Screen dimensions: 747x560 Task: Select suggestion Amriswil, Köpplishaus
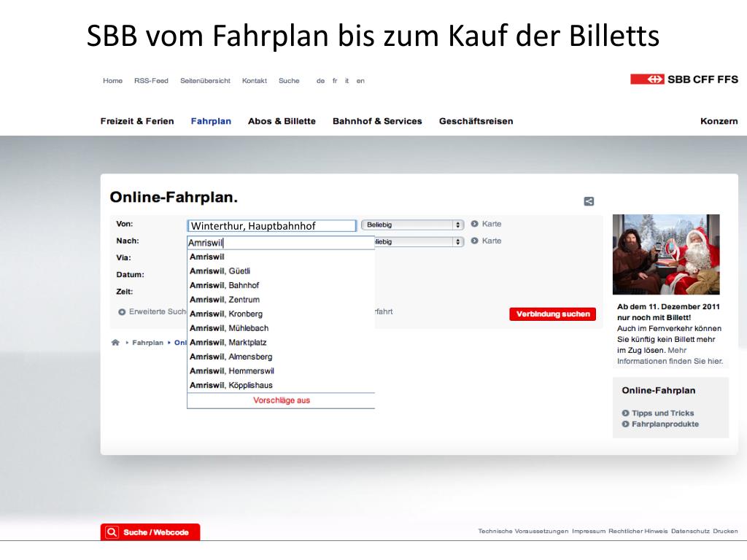pyautogui.click(x=281, y=386)
